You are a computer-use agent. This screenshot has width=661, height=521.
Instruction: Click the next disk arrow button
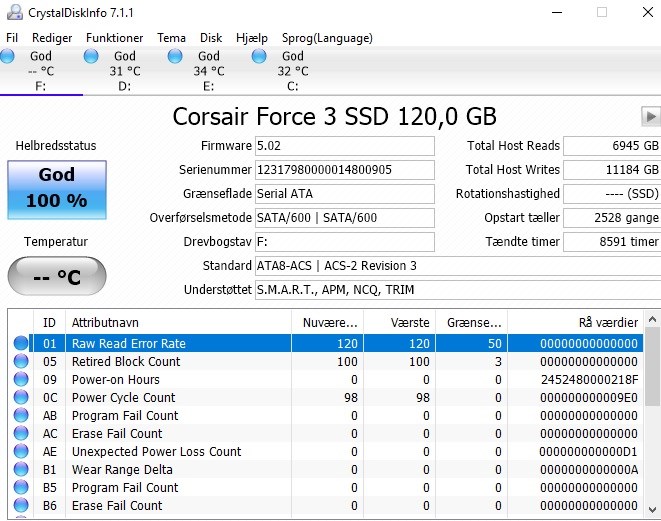[x=650, y=116]
